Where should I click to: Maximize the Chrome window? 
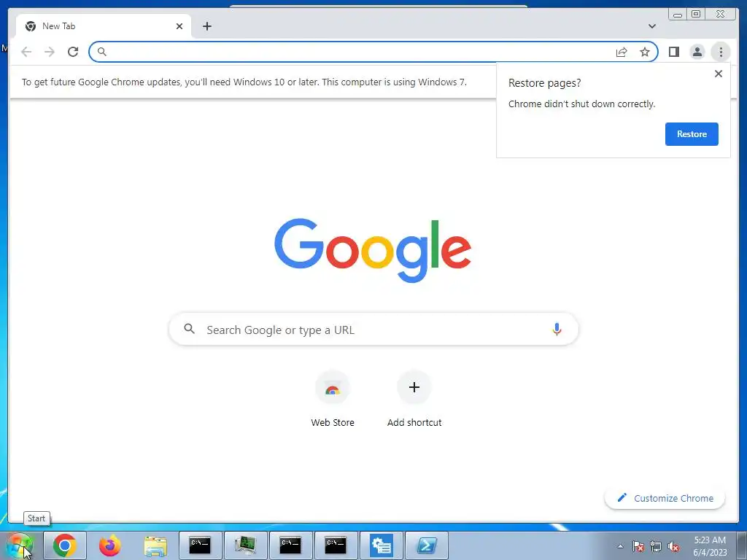click(695, 15)
